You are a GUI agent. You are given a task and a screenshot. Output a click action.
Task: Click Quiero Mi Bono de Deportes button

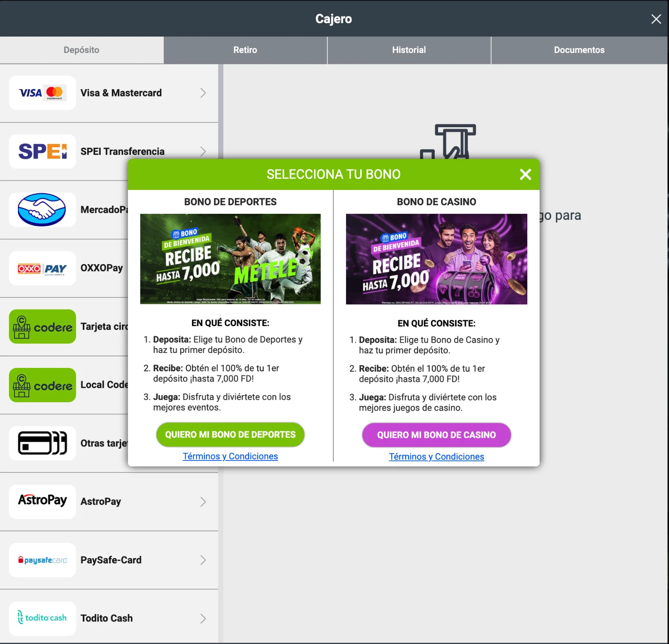coord(230,434)
